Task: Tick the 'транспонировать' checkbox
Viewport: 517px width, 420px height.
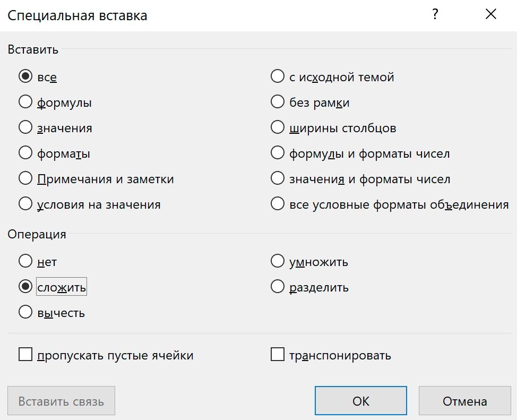Action: pyautogui.click(x=278, y=355)
